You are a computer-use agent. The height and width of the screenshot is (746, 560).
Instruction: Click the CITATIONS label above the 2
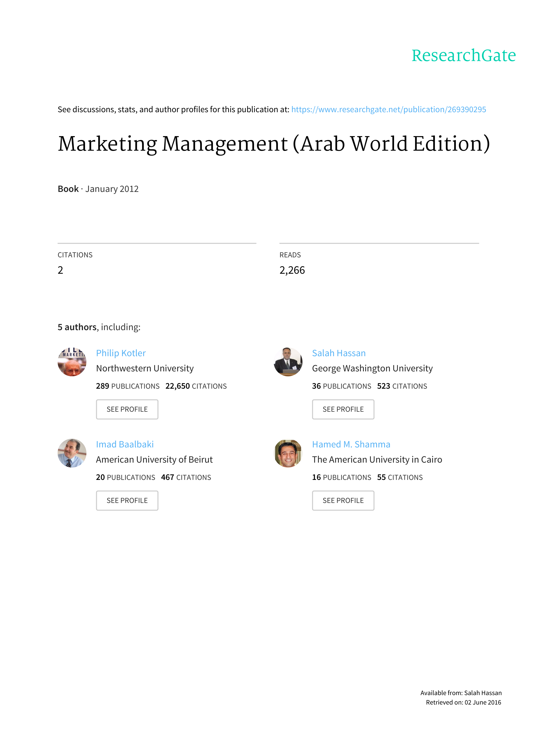75,255
